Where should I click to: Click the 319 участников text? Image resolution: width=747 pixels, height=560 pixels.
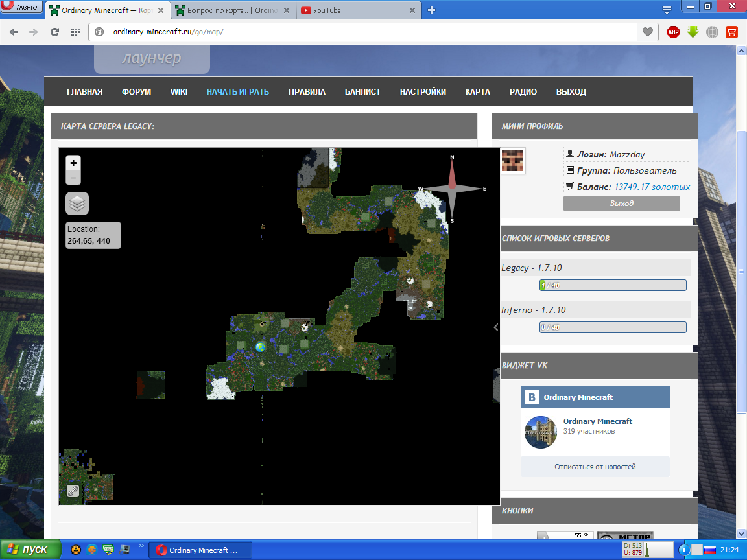point(589,432)
